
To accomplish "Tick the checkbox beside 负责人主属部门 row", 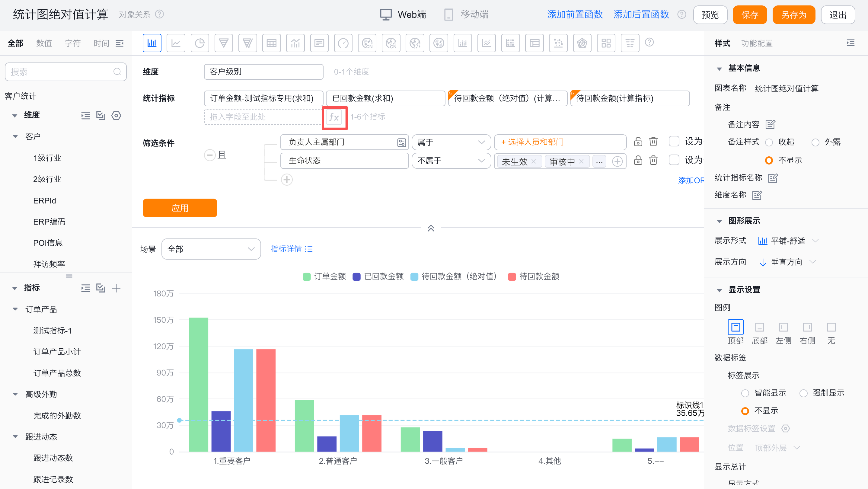I will point(674,142).
